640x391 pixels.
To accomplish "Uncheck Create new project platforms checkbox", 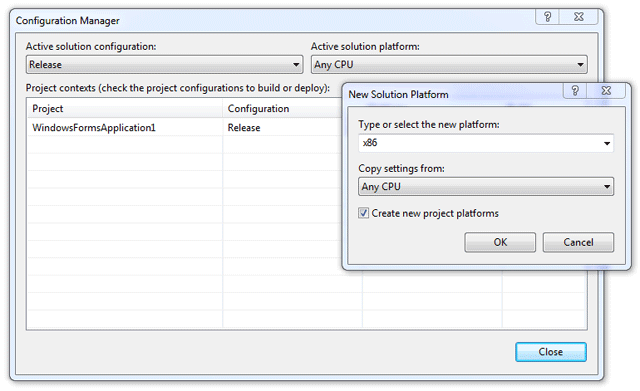I will 363,213.
